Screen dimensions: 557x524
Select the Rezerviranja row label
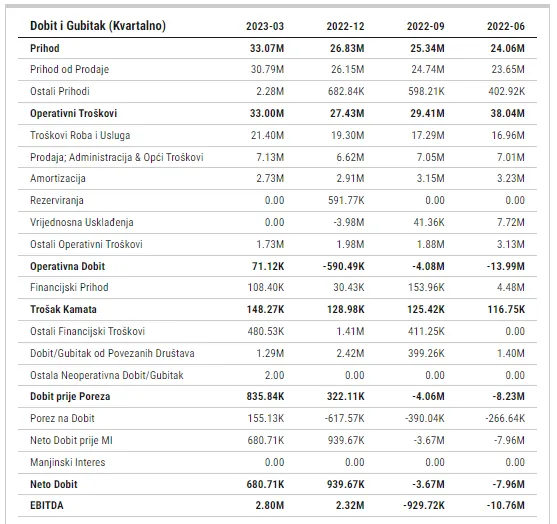point(57,200)
